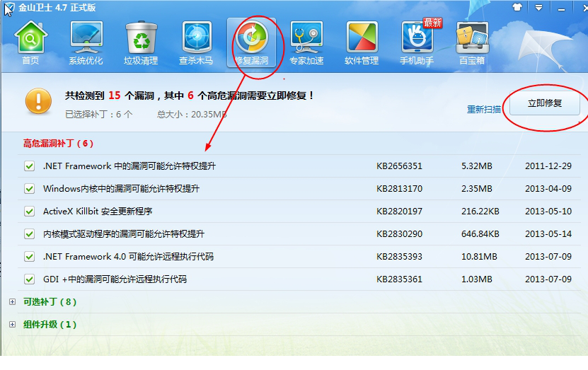This screenshot has height=370, width=588.
Task: Select 修复漏洞 vulnerability repair icon
Action: coord(252,42)
